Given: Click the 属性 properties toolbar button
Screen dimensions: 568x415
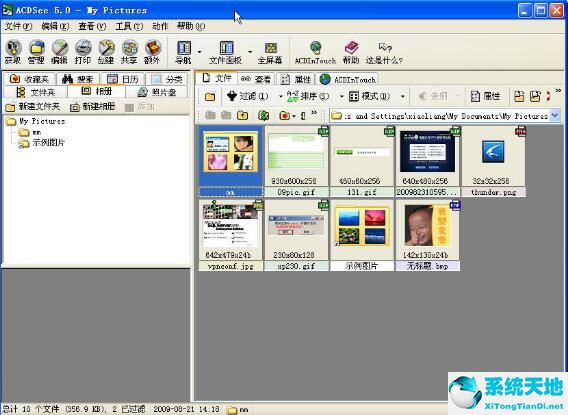Looking at the screenshot, I should 485,96.
